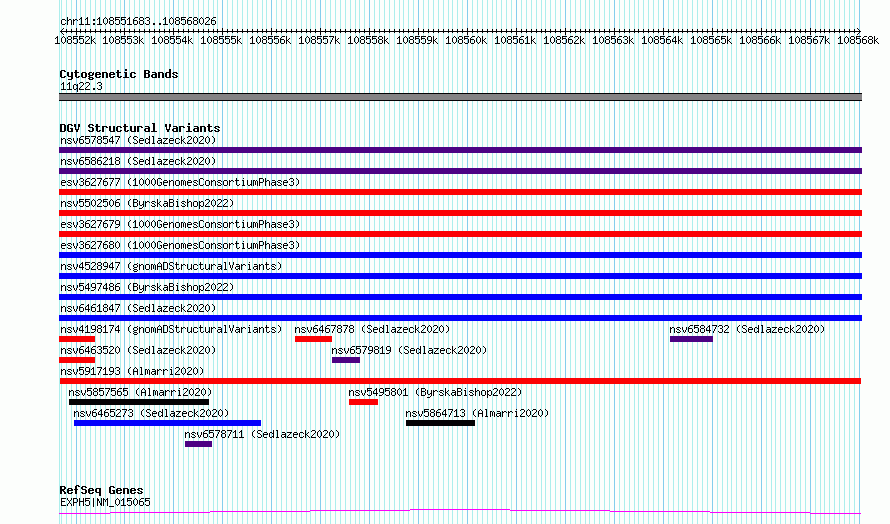Click the 108556k ruler label
Screen dimensions: 890x524
point(270,40)
